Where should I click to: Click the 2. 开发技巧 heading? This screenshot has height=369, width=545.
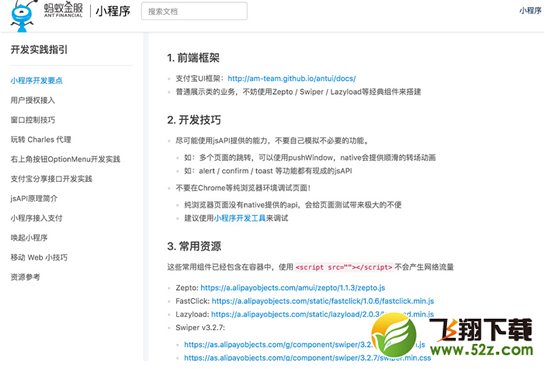[194, 120]
